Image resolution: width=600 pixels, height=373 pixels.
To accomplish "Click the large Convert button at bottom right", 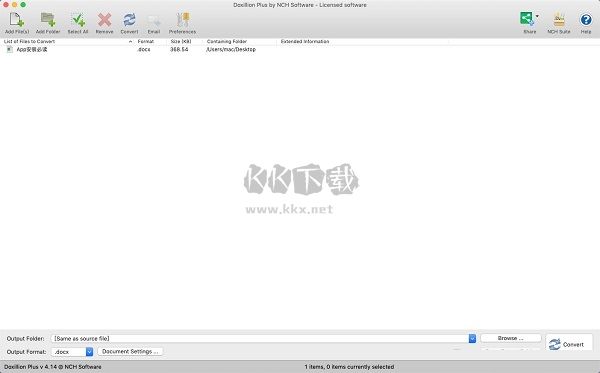I will tap(569, 344).
